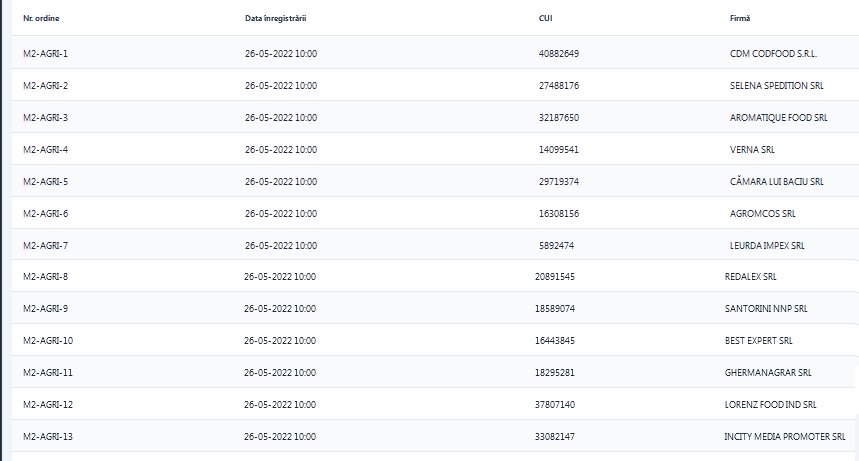Select the VERNA SRL firm name

[x=752, y=150]
